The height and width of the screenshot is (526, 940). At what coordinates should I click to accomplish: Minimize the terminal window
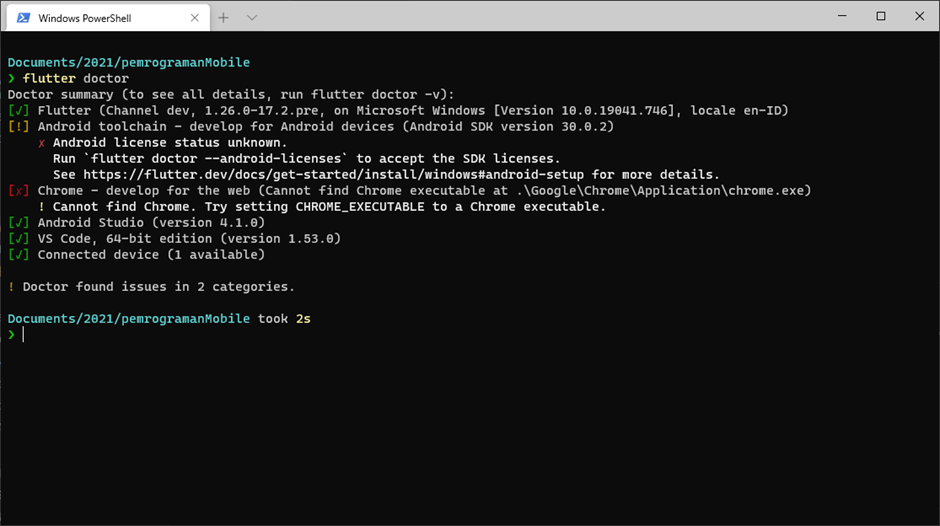point(842,16)
